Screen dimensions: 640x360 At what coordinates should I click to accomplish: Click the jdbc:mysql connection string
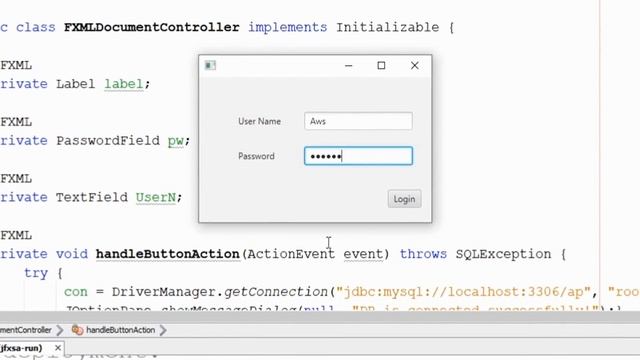(463, 292)
